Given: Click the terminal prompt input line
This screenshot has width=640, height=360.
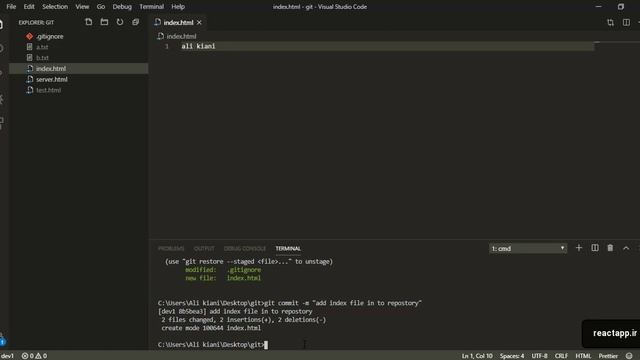Looking at the screenshot, I should tap(213, 345).
